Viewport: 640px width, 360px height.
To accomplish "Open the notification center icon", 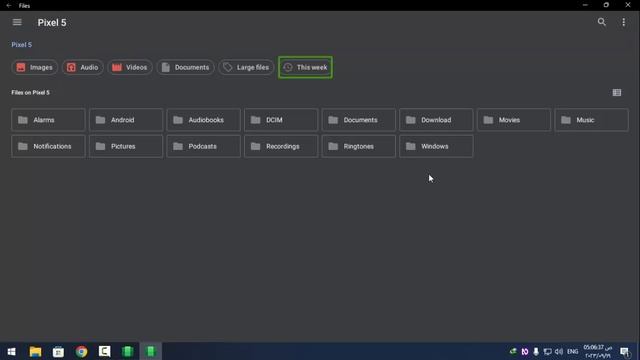I will pyautogui.click(x=624, y=351).
